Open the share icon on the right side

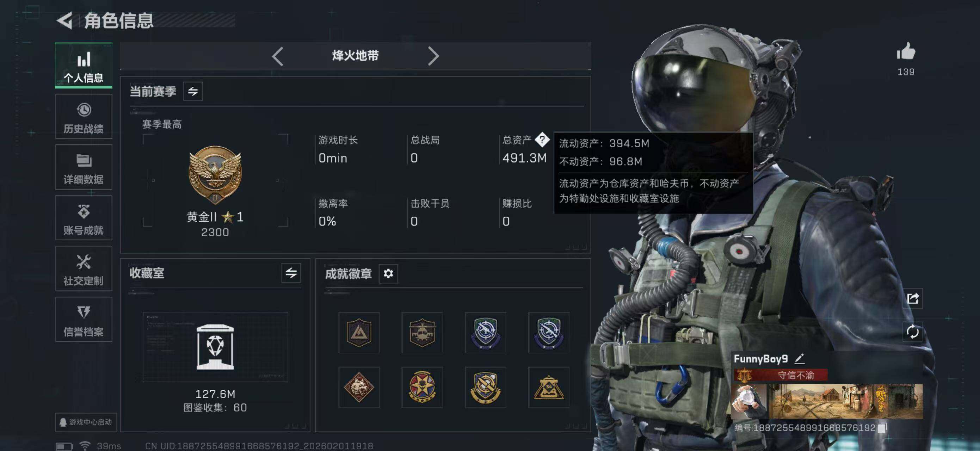[912, 298]
